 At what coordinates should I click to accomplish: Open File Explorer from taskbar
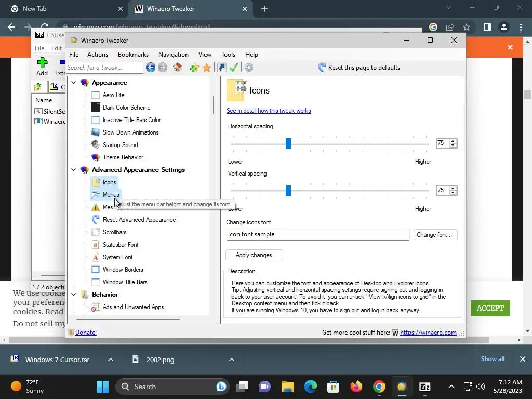288,387
